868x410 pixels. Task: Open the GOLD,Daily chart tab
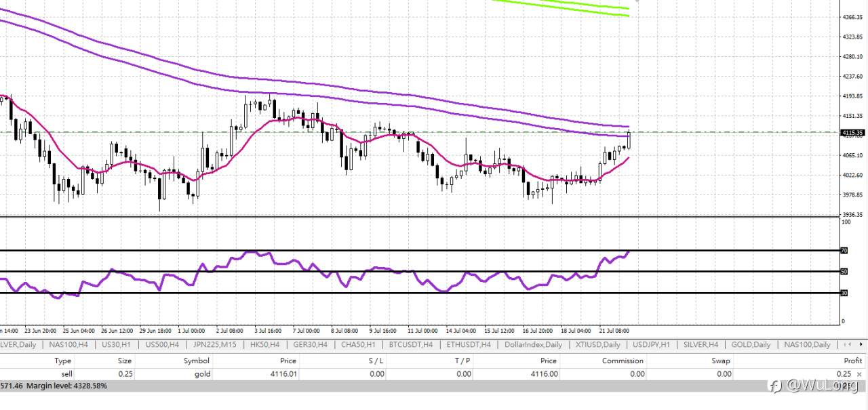pyautogui.click(x=751, y=344)
